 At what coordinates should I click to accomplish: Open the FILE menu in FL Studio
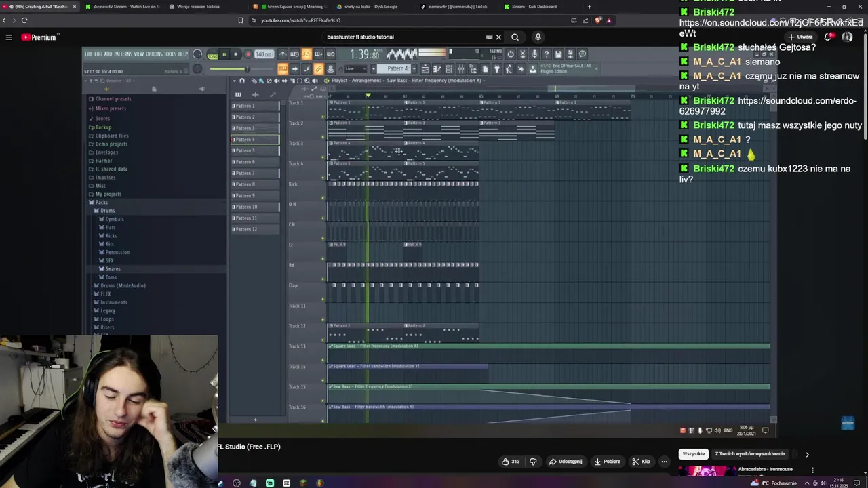click(88, 54)
